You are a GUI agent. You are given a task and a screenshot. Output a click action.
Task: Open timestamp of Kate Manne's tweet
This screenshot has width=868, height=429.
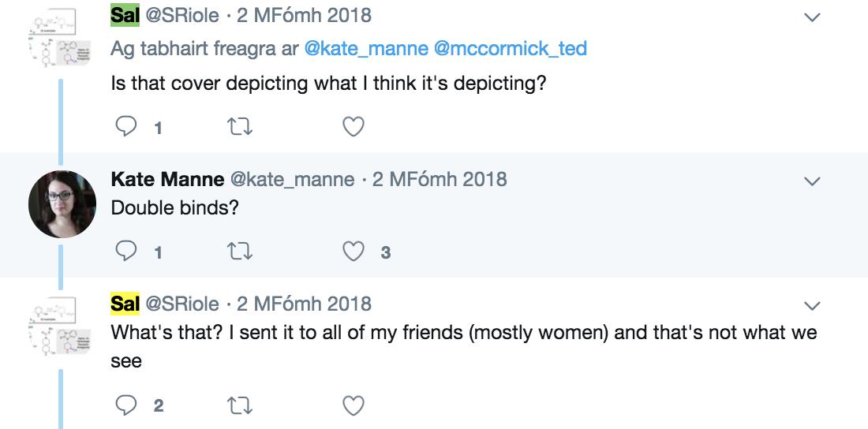pos(440,180)
